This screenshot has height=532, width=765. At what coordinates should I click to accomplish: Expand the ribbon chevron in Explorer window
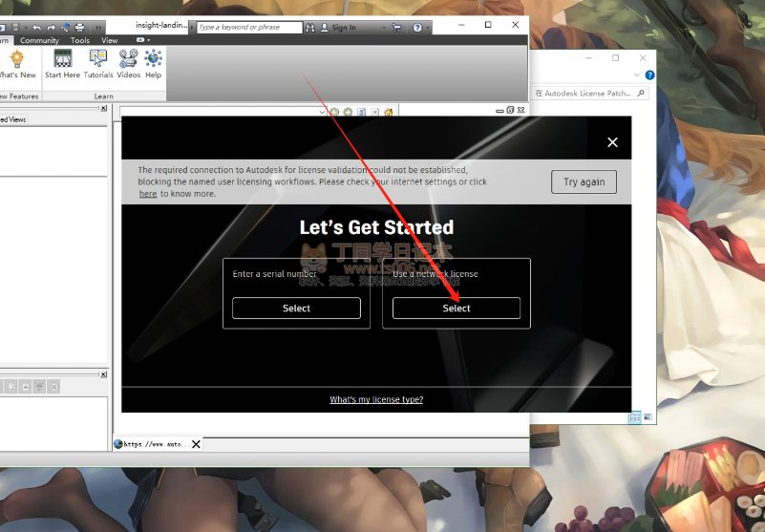(x=637, y=75)
